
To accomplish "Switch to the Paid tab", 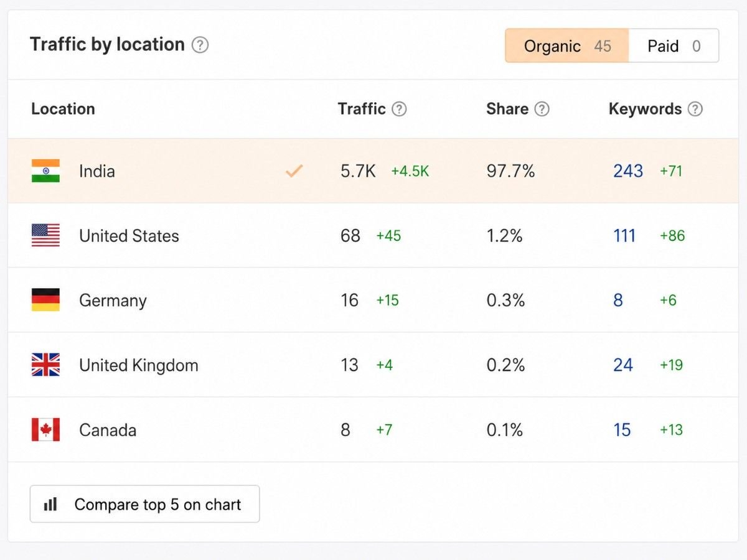I will point(674,46).
